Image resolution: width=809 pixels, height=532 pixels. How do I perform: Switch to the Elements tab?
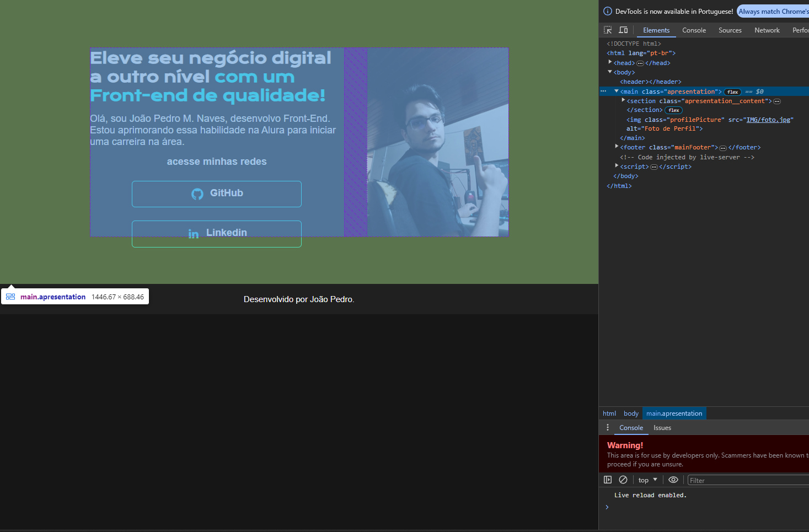click(656, 30)
